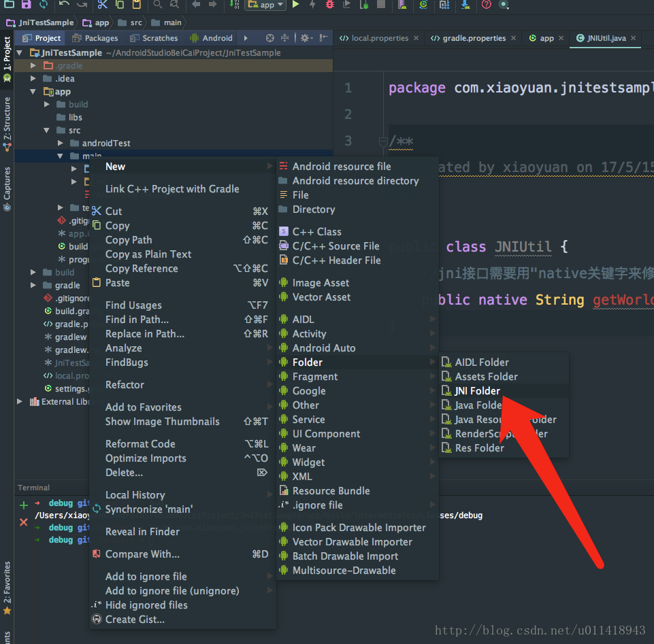Close the gradle.properties tab

click(x=513, y=38)
